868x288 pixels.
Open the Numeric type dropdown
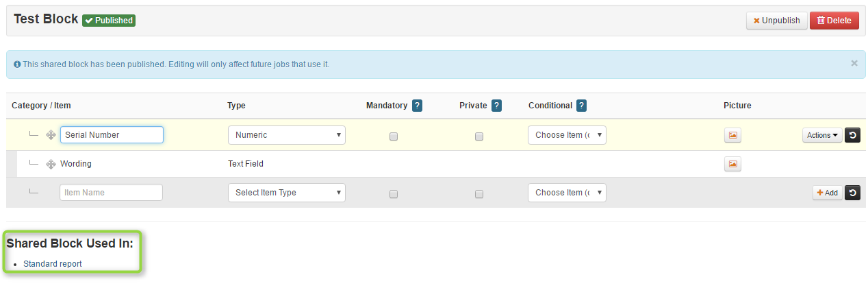[x=287, y=135]
